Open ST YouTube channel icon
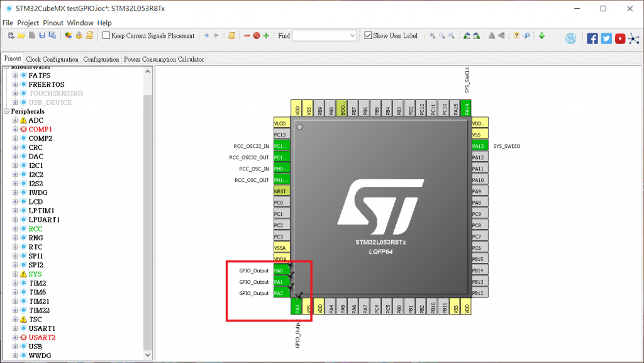Image resolution: width=644 pixels, height=363 pixels. pyautogui.click(x=620, y=38)
